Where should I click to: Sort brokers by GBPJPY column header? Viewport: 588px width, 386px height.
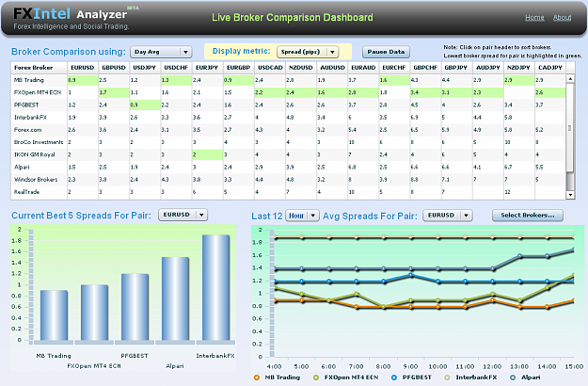(x=456, y=68)
